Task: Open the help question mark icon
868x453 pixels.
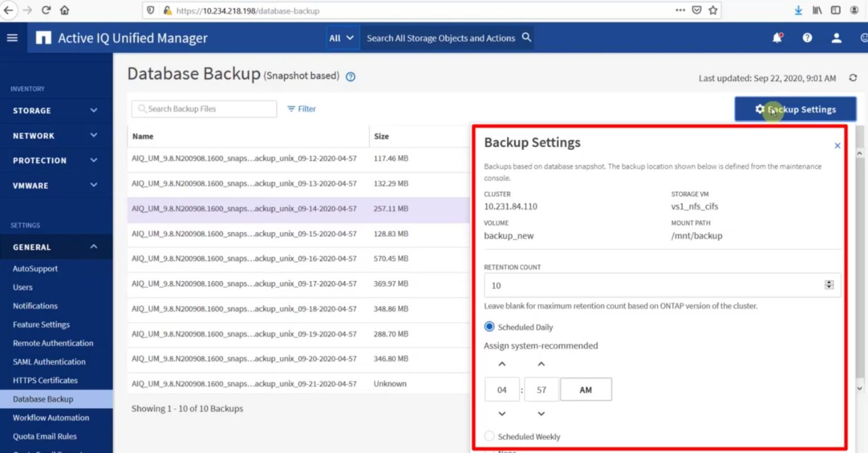Action: pos(807,38)
